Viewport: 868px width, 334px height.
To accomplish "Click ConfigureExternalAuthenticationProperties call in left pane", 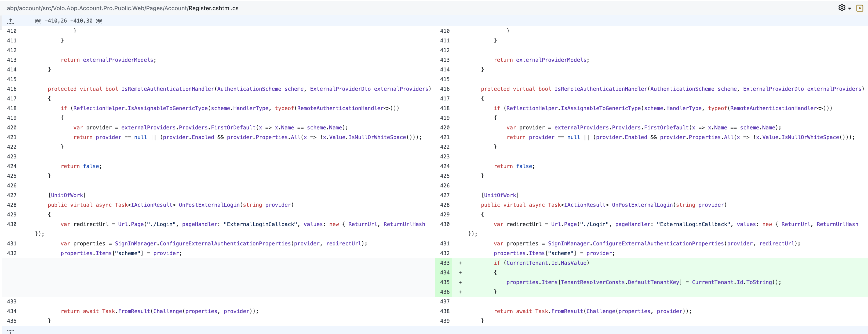I will coord(225,244).
